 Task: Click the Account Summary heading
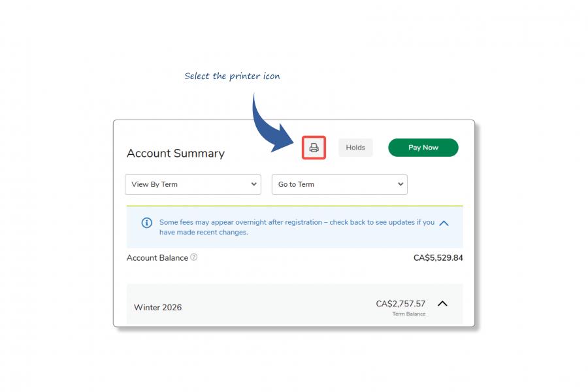click(x=176, y=153)
